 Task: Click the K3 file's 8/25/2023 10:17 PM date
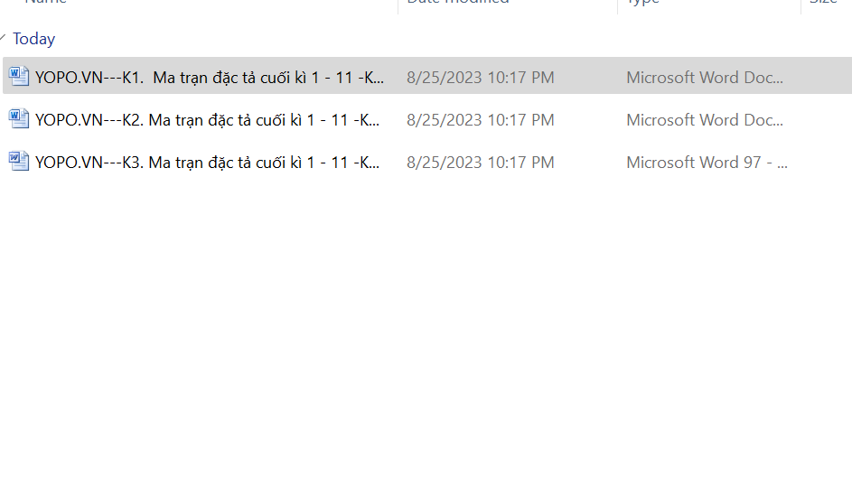coord(481,163)
